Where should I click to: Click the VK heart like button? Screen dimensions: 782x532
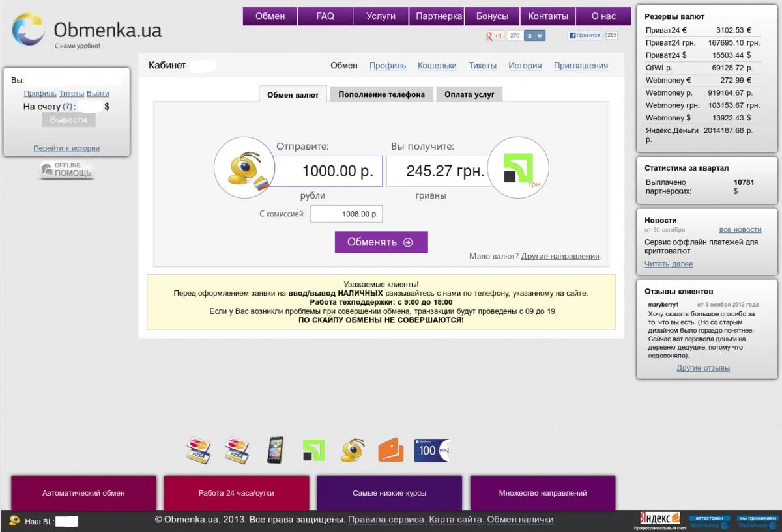(x=535, y=36)
